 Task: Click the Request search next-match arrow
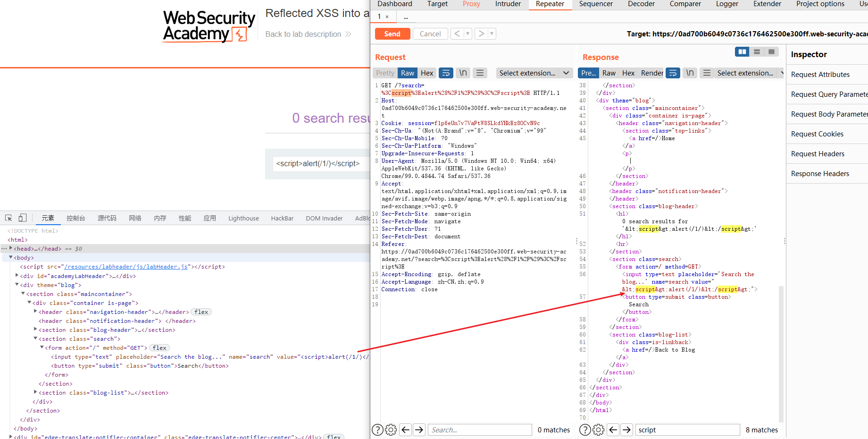[x=419, y=430]
